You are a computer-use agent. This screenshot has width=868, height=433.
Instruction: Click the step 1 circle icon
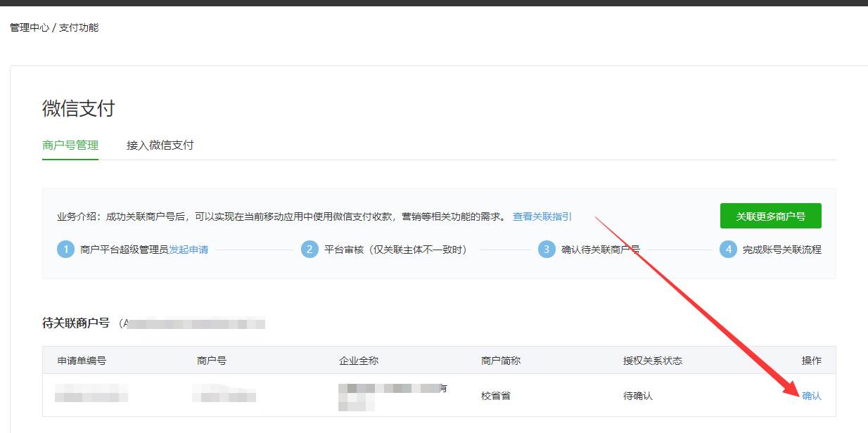[x=65, y=250]
